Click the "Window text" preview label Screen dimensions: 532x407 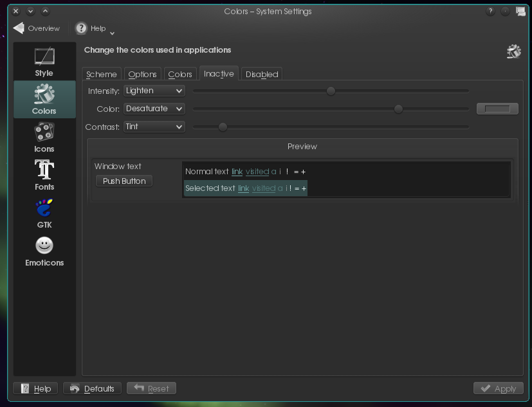pyautogui.click(x=118, y=166)
